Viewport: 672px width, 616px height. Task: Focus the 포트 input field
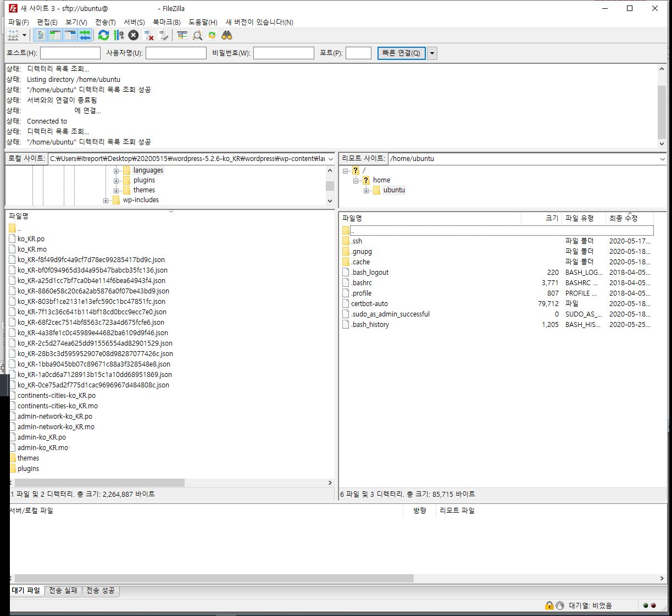click(358, 53)
